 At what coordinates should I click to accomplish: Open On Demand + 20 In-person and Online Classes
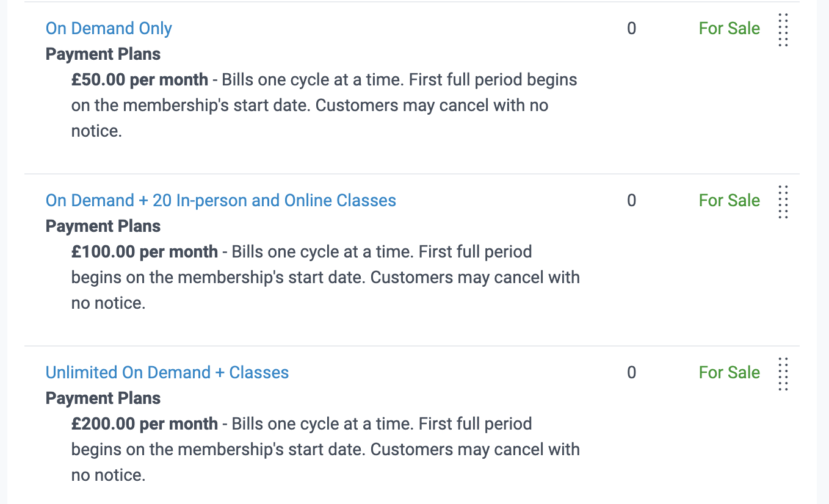[x=221, y=200]
